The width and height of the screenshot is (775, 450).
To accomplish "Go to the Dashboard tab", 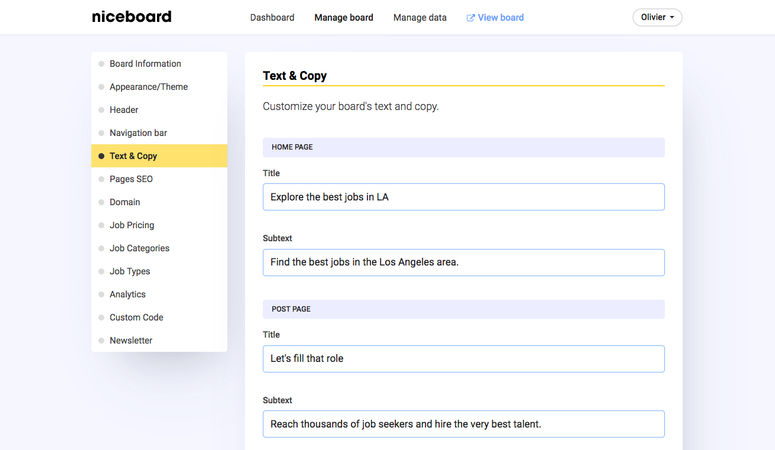I will (x=272, y=18).
